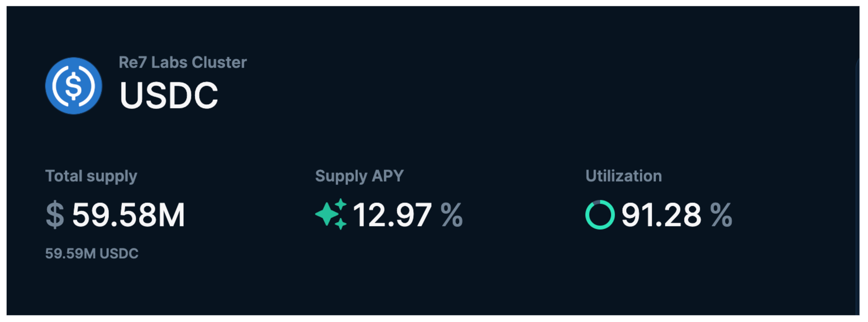Open the Re7 Labs Cluster link
The image size is (868, 322).
(x=183, y=62)
